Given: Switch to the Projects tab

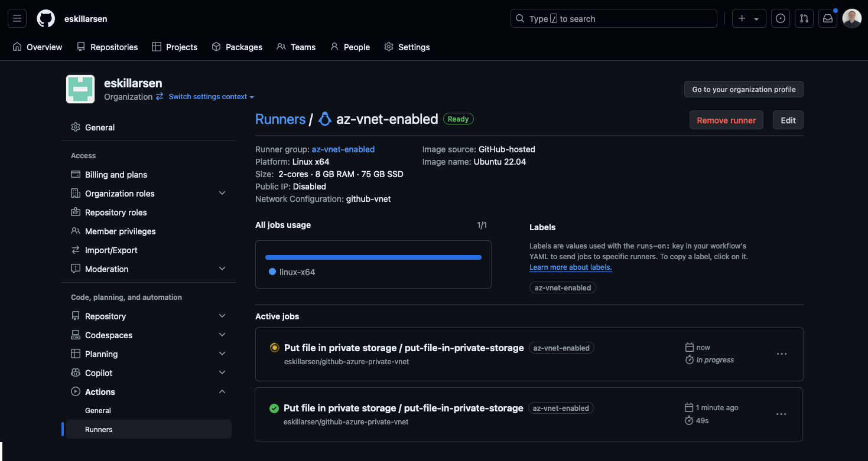Looking at the screenshot, I should [175, 47].
